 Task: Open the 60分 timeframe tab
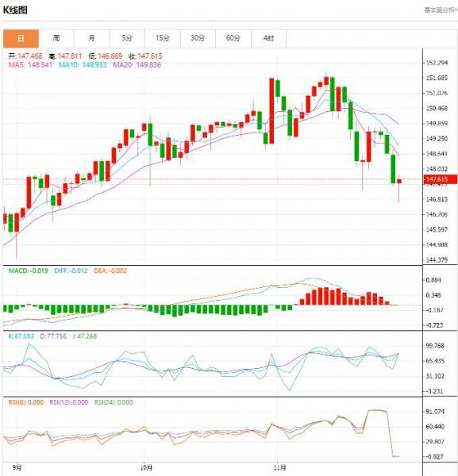click(233, 39)
